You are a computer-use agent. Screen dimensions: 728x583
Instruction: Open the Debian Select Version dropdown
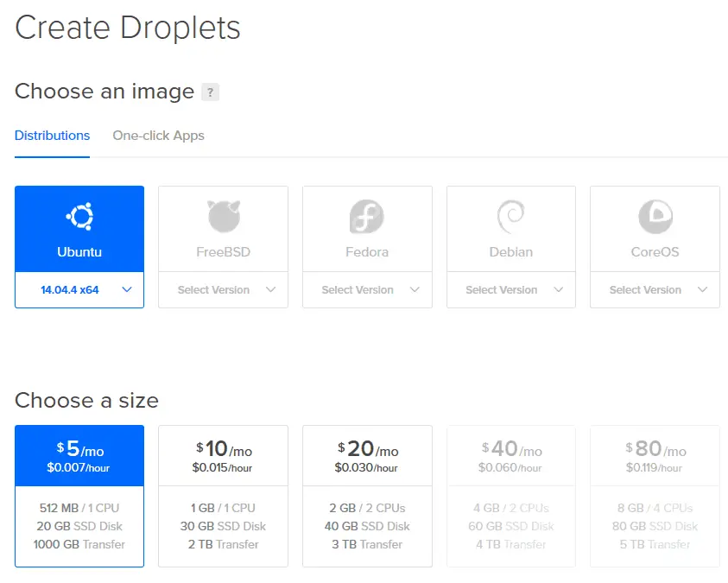(511, 289)
